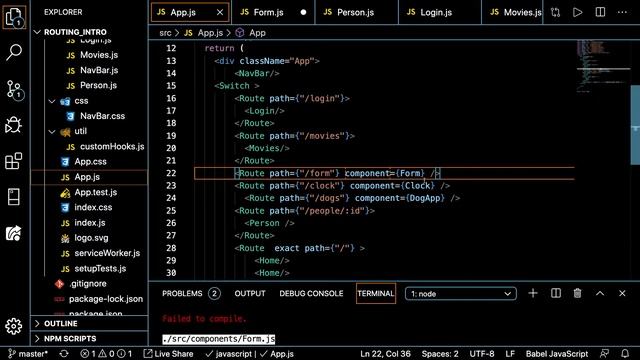Open index.css file

(x=93, y=207)
